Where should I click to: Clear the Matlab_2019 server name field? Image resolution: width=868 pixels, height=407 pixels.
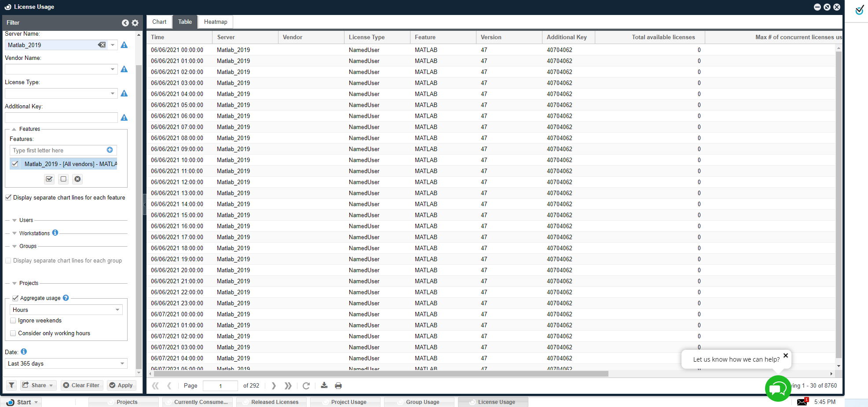tap(102, 45)
